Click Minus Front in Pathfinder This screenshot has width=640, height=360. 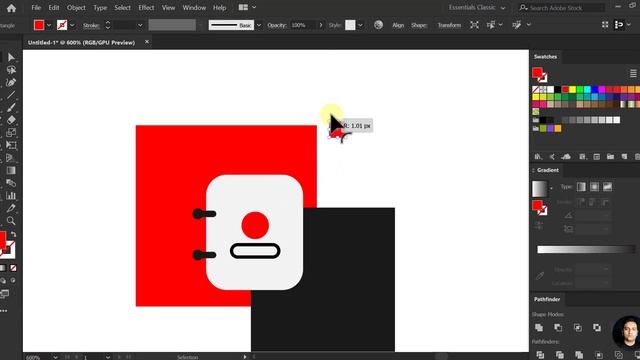(x=558, y=328)
